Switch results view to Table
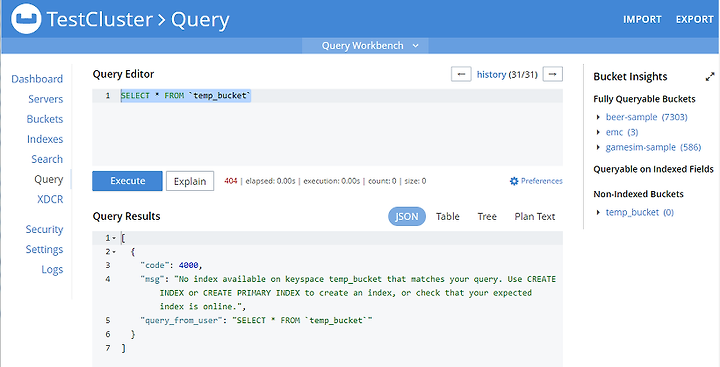The image size is (720, 367). 448,216
